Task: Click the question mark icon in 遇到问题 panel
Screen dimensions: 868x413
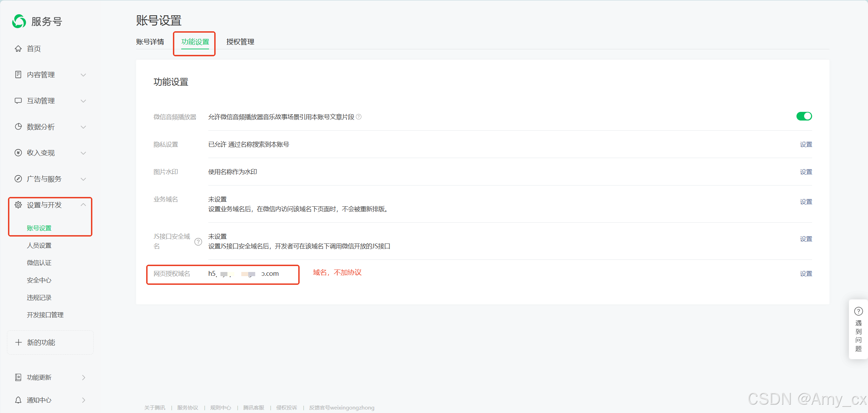Action: pos(859,311)
